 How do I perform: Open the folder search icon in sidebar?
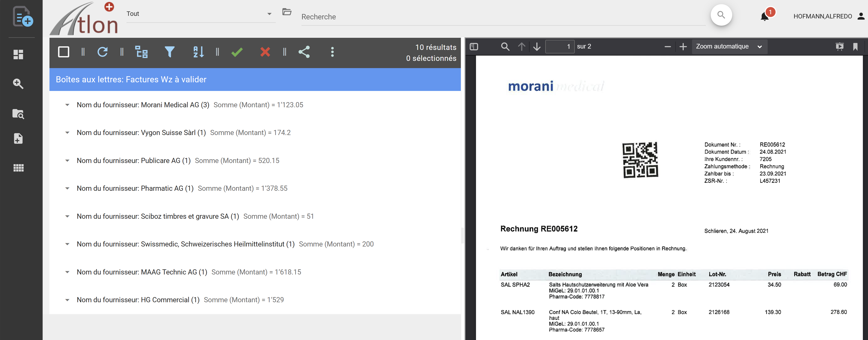pyautogui.click(x=18, y=114)
